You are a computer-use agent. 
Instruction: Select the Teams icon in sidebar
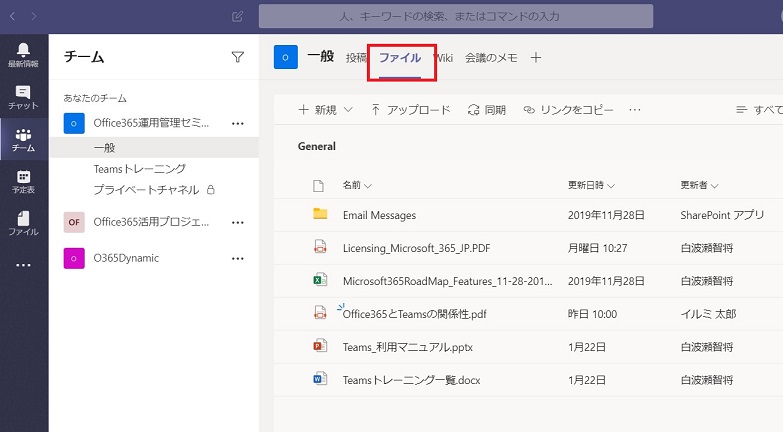[x=23, y=140]
